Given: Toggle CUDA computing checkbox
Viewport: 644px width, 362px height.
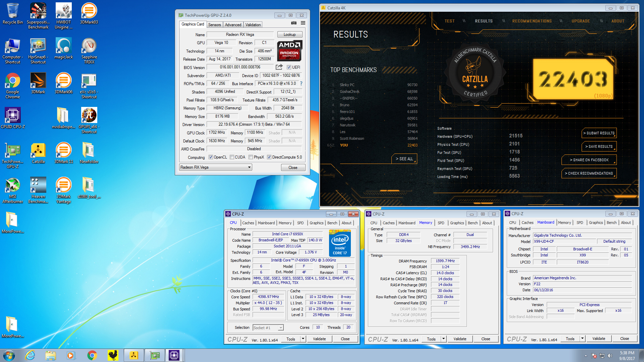Looking at the screenshot, I should point(232,157).
